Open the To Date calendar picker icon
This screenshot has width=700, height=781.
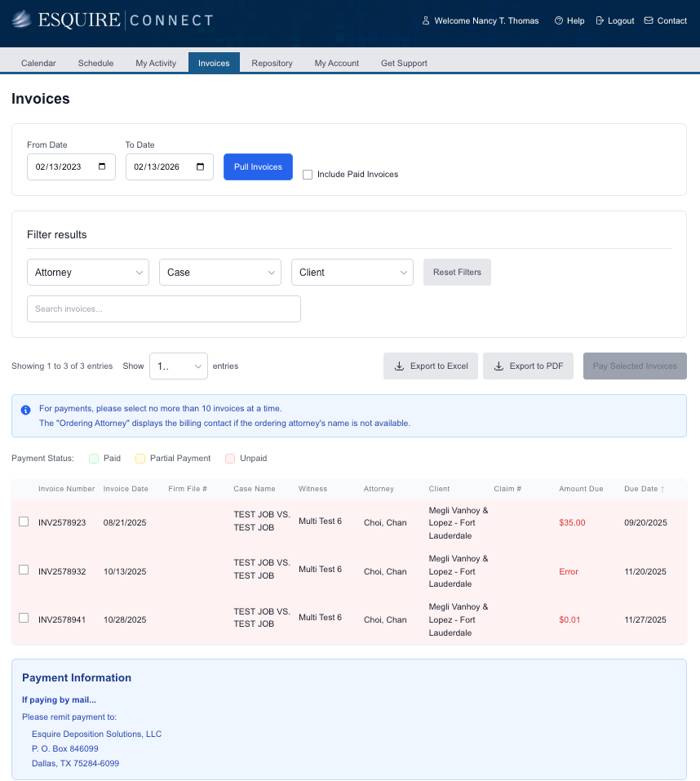[200, 166]
